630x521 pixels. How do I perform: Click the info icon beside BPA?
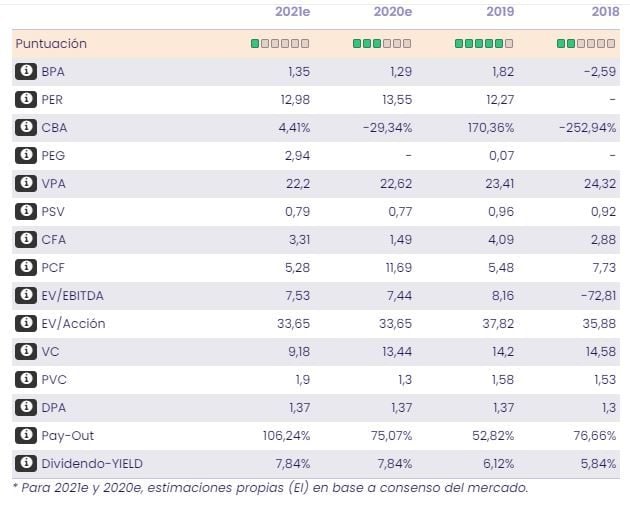pyautogui.click(x=26, y=71)
